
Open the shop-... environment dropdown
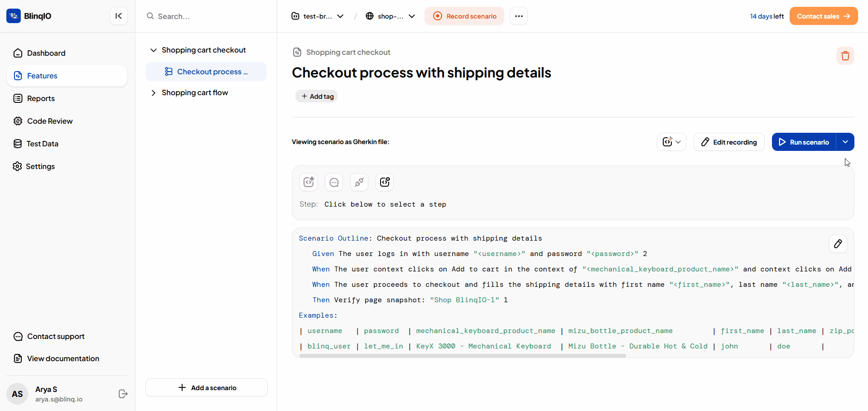click(x=390, y=16)
